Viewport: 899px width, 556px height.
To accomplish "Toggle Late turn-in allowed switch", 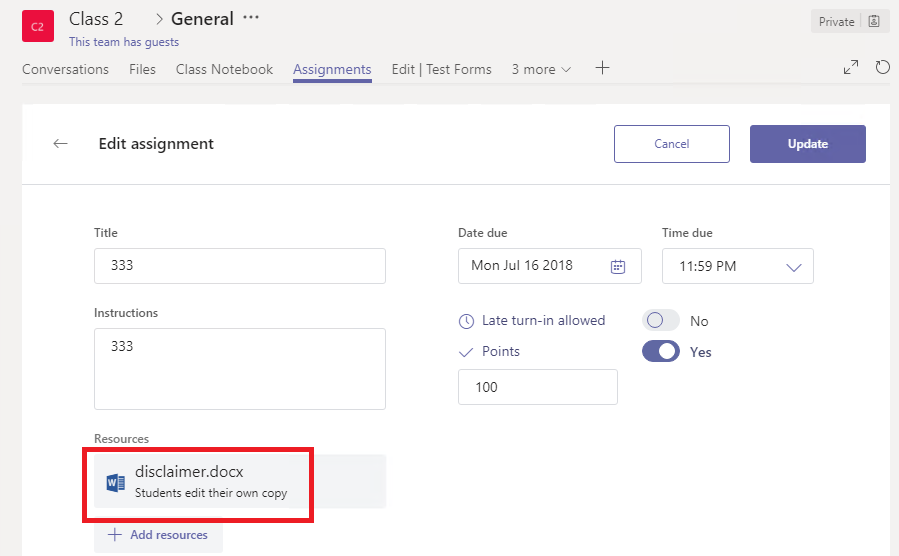I will click(661, 320).
